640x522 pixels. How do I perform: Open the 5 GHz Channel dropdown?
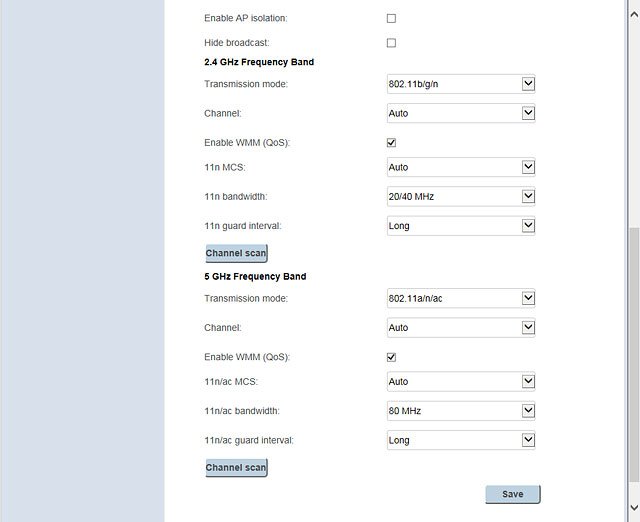461,328
